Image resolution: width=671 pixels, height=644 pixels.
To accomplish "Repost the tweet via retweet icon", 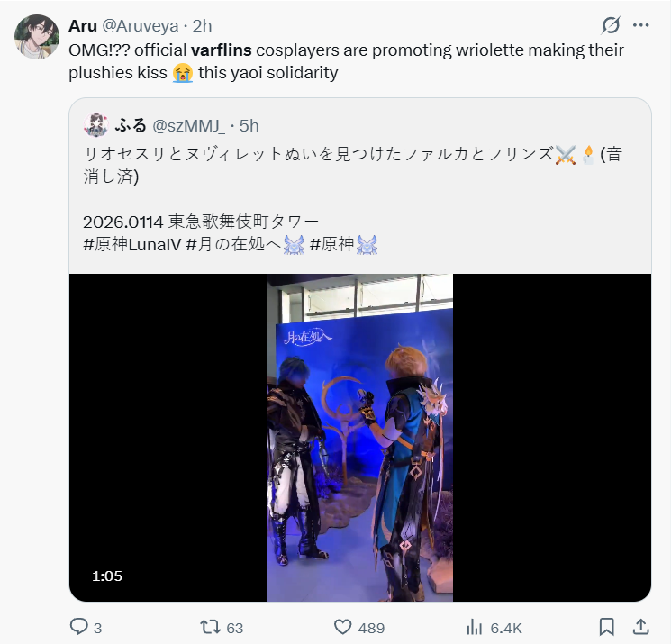I will click(x=210, y=627).
